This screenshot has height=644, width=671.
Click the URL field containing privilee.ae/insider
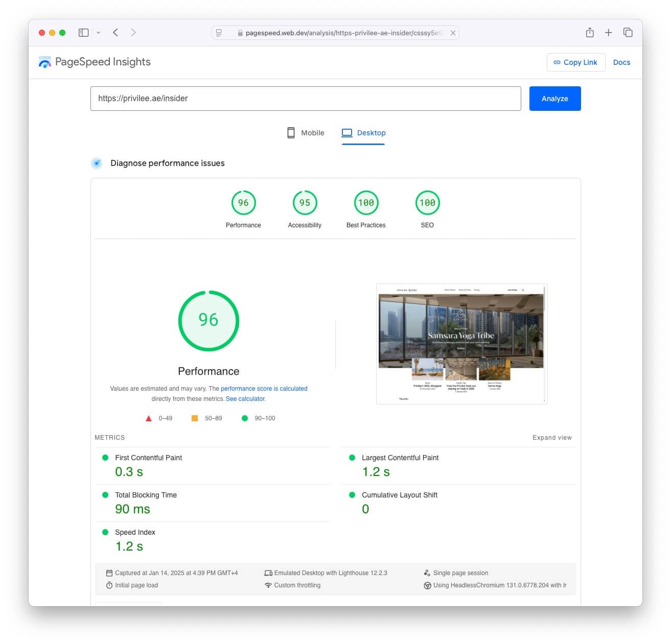pyautogui.click(x=306, y=99)
